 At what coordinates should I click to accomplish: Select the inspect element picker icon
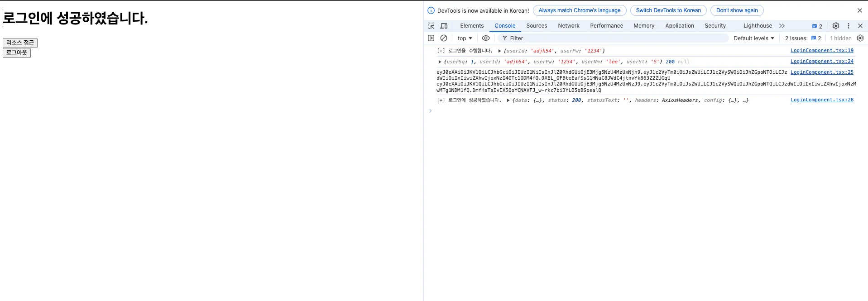(x=431, y=26)
